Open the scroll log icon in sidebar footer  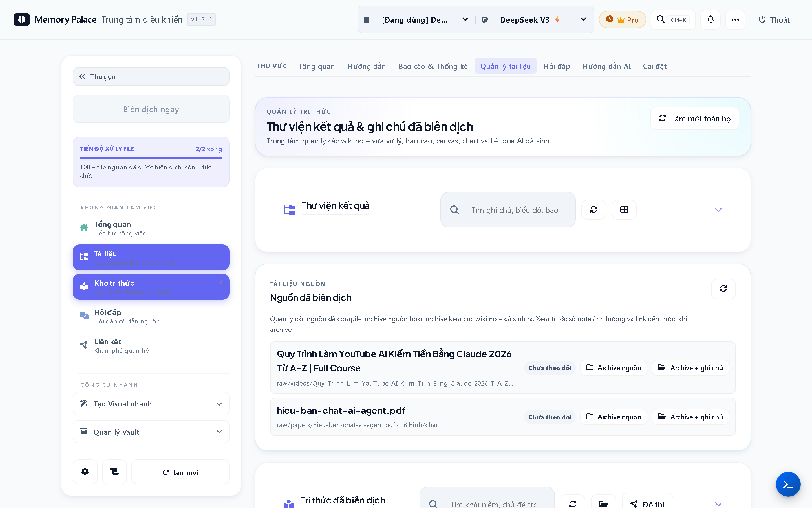114,472
